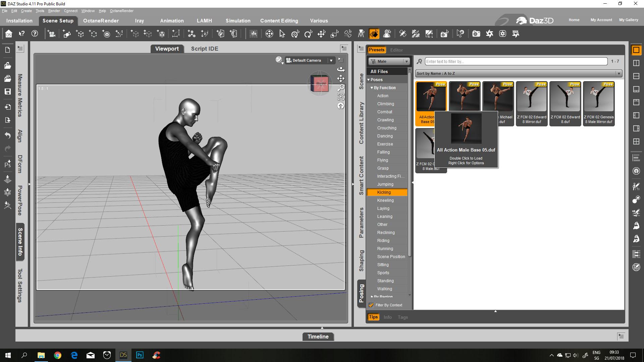The width and height of the screenshot is (644, 362).
Task: Click the Frame view icon in viewport controls
Action: pos(341,97)
